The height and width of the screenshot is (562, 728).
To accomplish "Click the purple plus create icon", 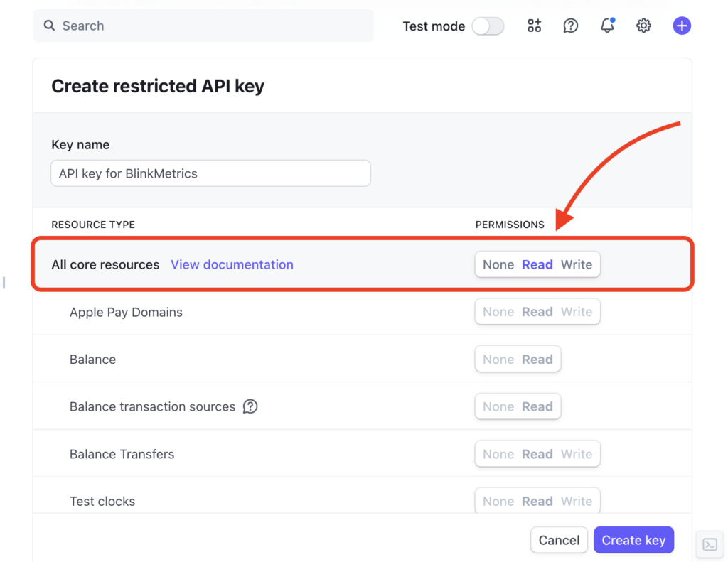I will point(681,26).
